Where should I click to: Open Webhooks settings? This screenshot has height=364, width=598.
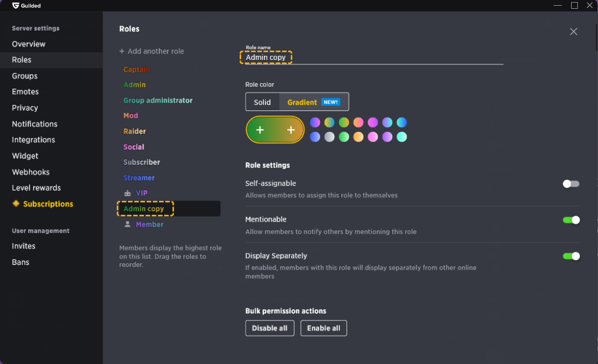[31, 172]
